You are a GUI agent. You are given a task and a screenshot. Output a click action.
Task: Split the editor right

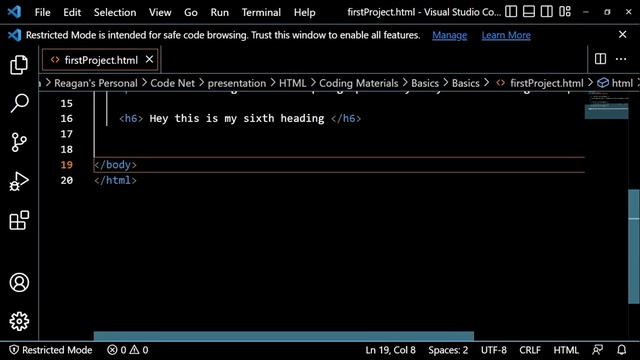pyautogui.click(x=600, y=59)
